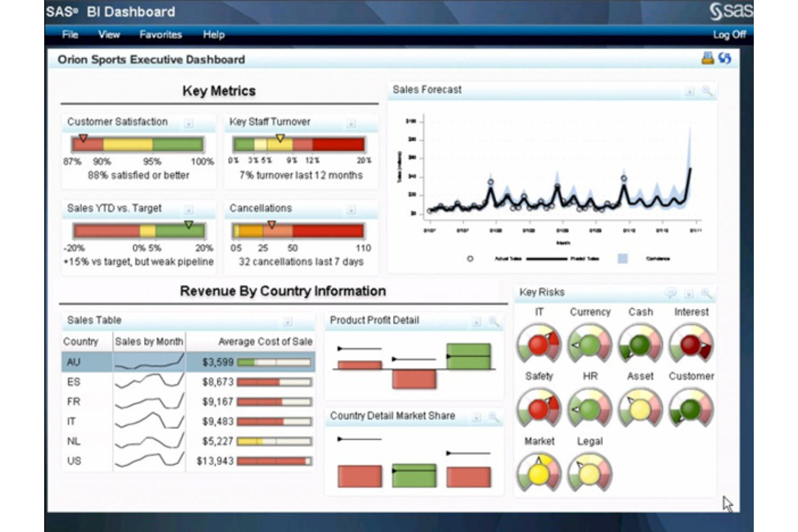798x532 pixels.
Task: Click the Currency risk gauge
Action: tap(589, 344)
